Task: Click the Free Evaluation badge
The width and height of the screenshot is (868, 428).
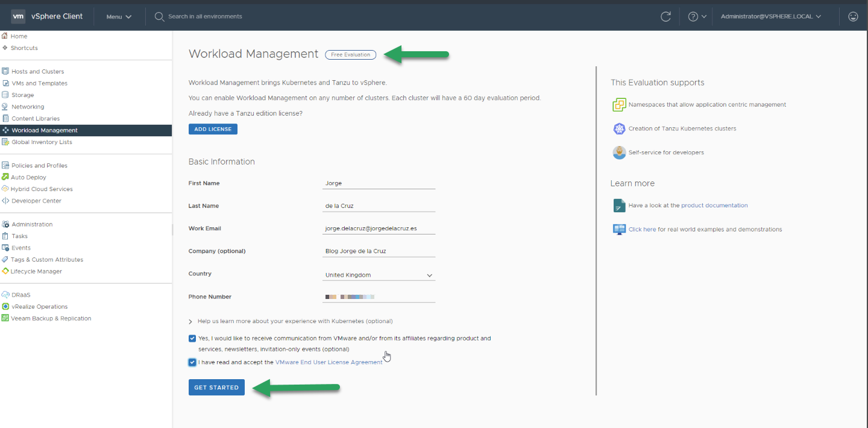Action: [350, 55]
